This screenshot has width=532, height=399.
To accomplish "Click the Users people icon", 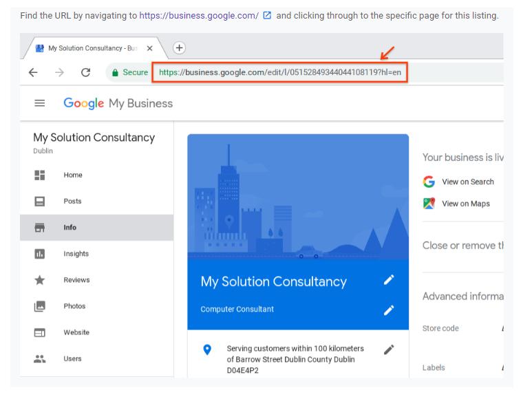I will tap(40, 358).
